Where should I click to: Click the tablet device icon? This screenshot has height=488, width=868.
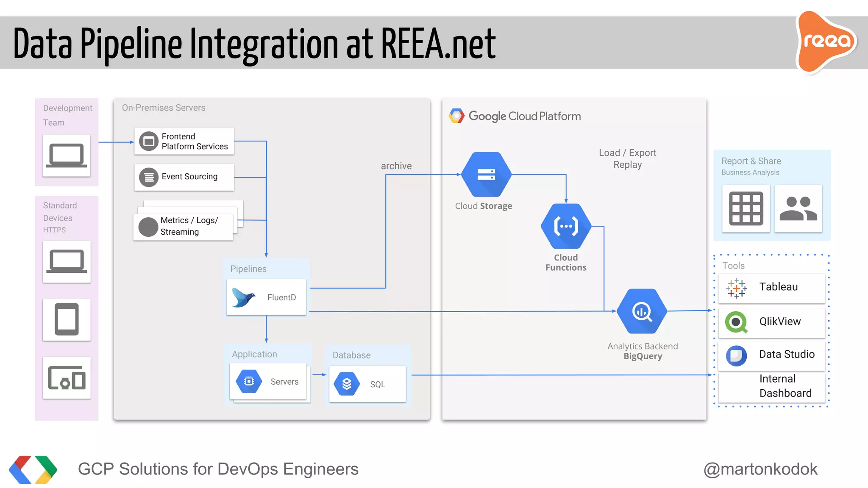click(x=67, y=319)
